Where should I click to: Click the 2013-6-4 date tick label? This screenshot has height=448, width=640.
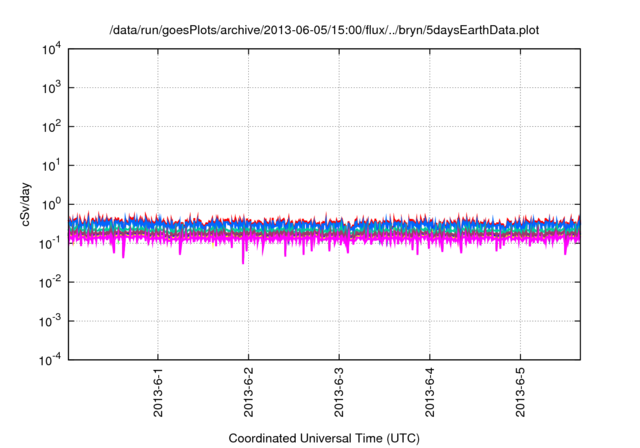430,394
